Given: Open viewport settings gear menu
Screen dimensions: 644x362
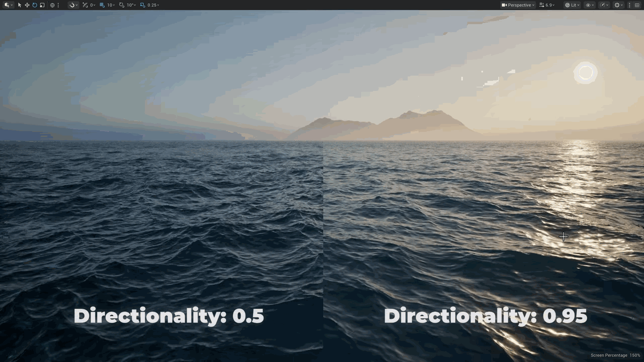Looking at the screenshot, I should (619, 5).
